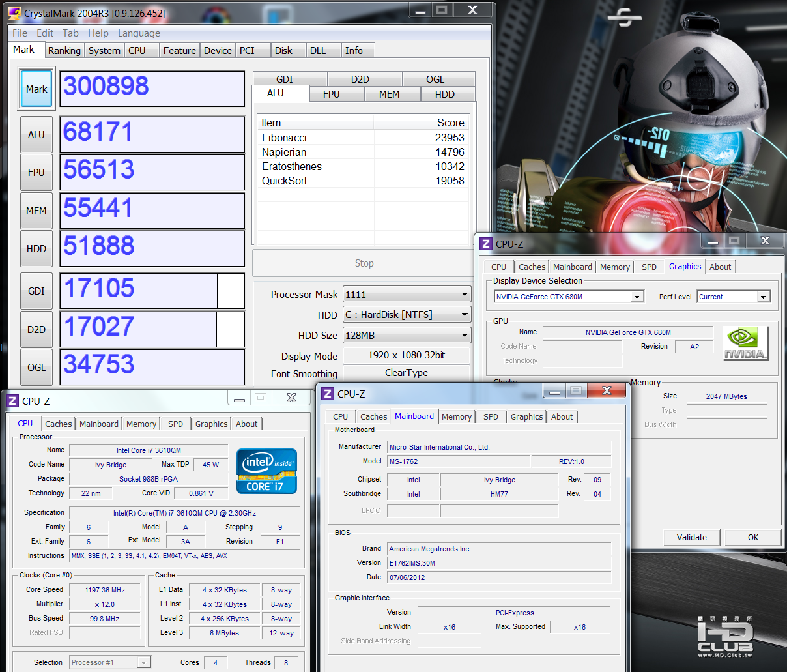This screenshot has height=672, width=787.
Task: Switch to the Device tab in CrystalMark
Action: pos(218,51)
